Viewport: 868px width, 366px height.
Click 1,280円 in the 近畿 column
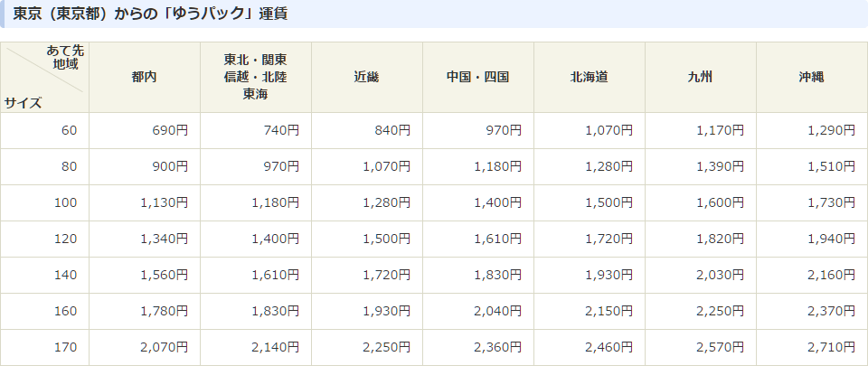pos(386,203)
